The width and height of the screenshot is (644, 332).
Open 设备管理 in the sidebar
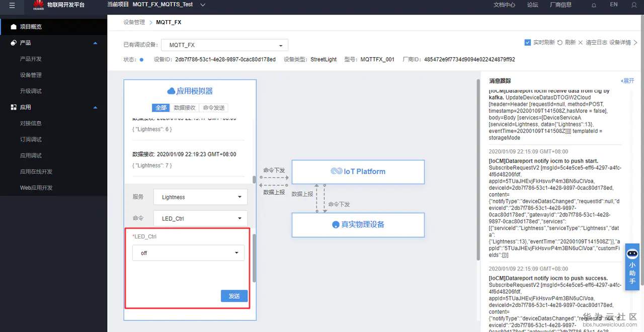point(31,75)
